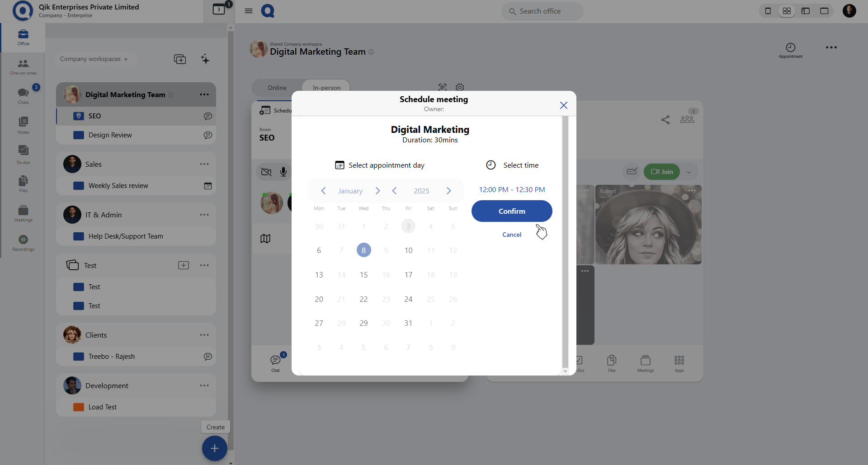Click the AI sparkle icon
Image resolution: width=868 pixels, height=465 pixels.
[x=205, y=59]
